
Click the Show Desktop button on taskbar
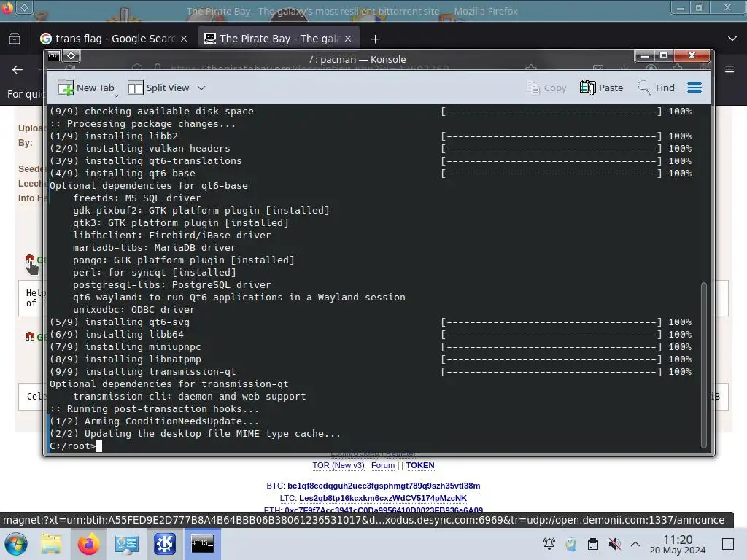(x=728, y=544)
